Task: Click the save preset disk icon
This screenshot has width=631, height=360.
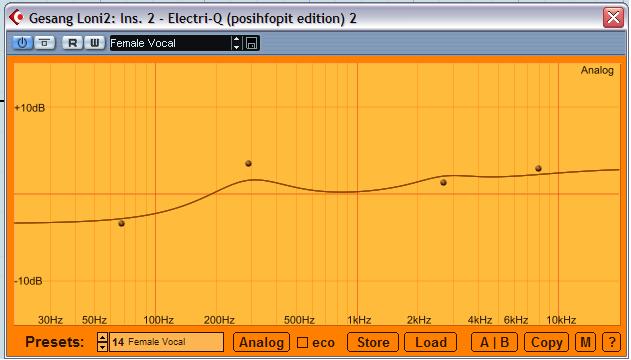Action: (252, 43)
